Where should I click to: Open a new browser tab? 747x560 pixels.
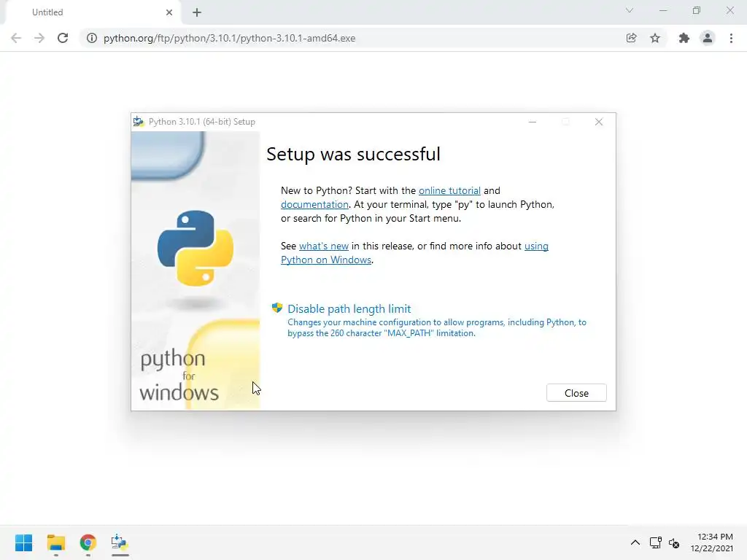tap(197, 12)
